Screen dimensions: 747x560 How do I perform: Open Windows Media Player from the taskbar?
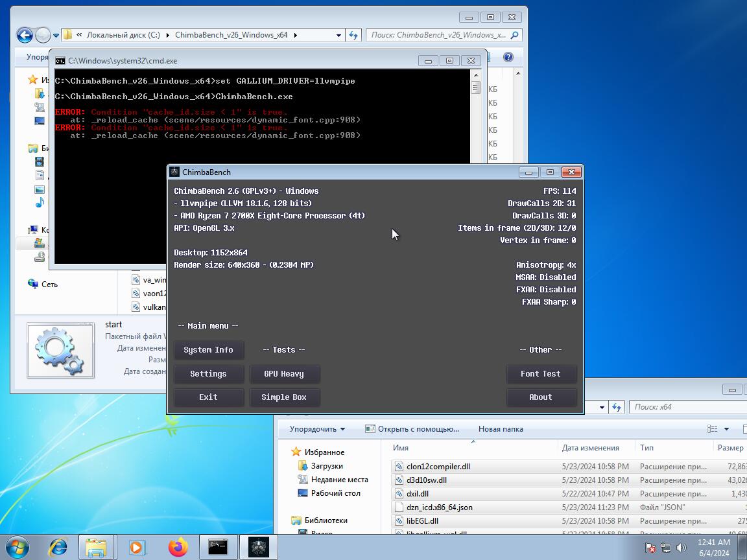[x=137, y=547]
